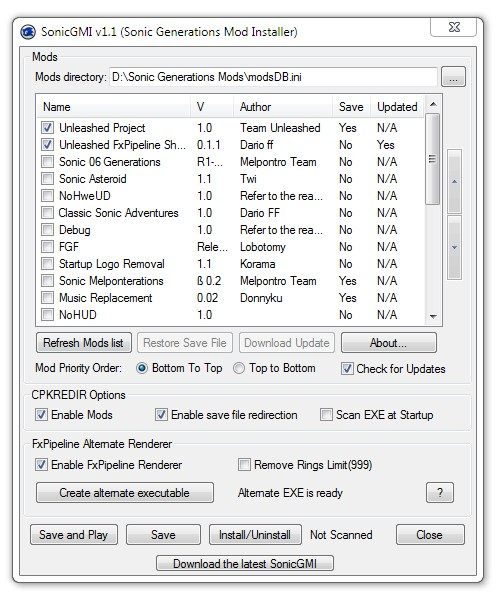Focus the Mods directory path field
This screenshot has height=600, width=500.
point(273,77)
